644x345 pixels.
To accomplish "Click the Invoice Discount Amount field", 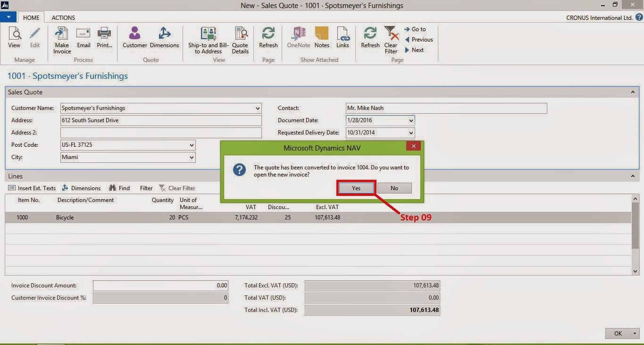I will coord(160,286).
